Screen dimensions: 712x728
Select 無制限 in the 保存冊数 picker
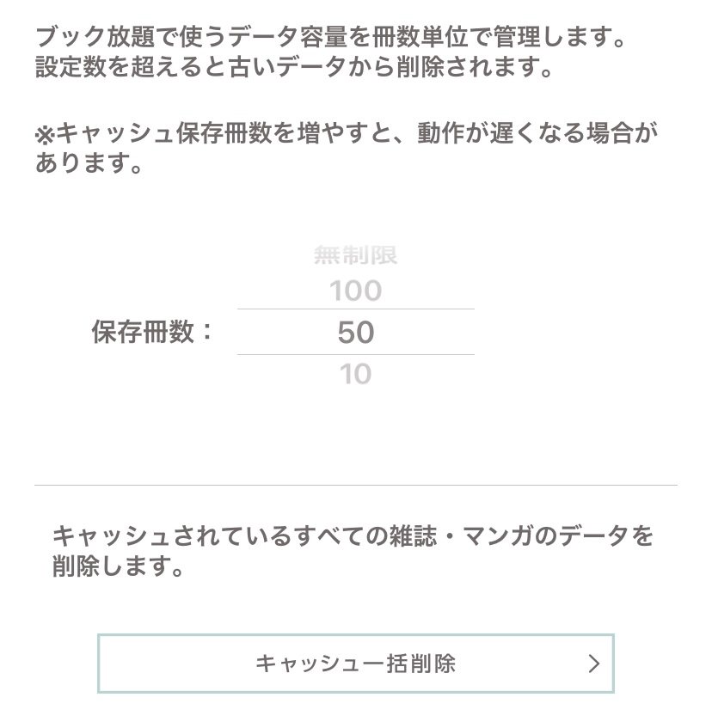point(356,255)
